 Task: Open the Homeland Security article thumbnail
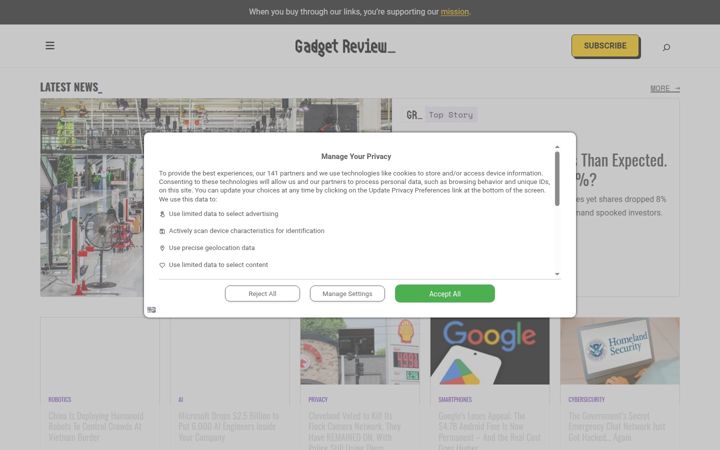(x=619, y=351)
